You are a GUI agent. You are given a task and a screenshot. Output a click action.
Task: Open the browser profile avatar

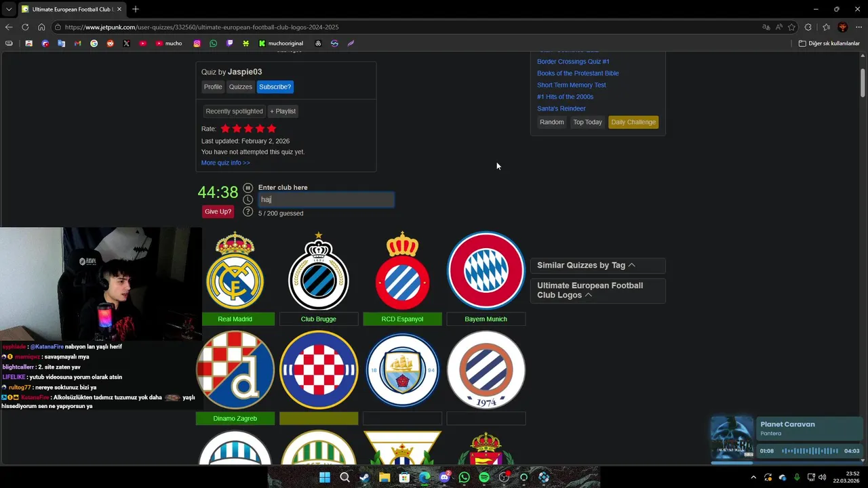[842, 27]
